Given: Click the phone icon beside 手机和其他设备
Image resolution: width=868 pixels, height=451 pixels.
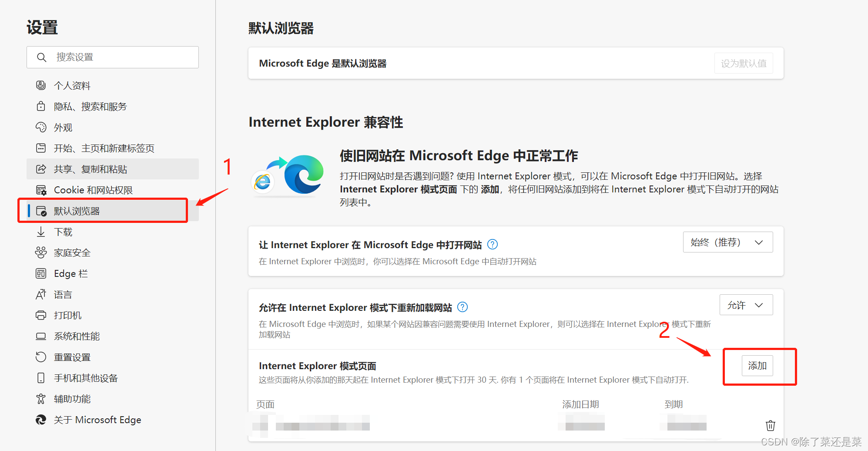Looking at the screenshot, I should [x=41, y=378].
